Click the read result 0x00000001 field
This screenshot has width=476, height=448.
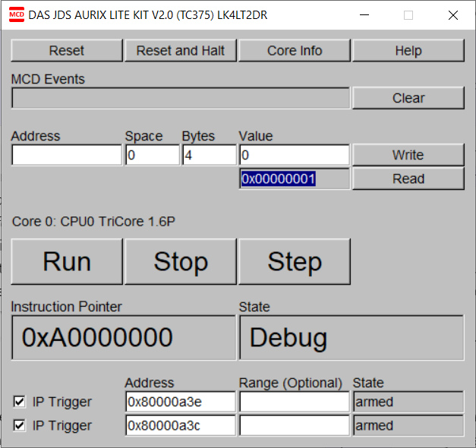click(x=295, y=178)
